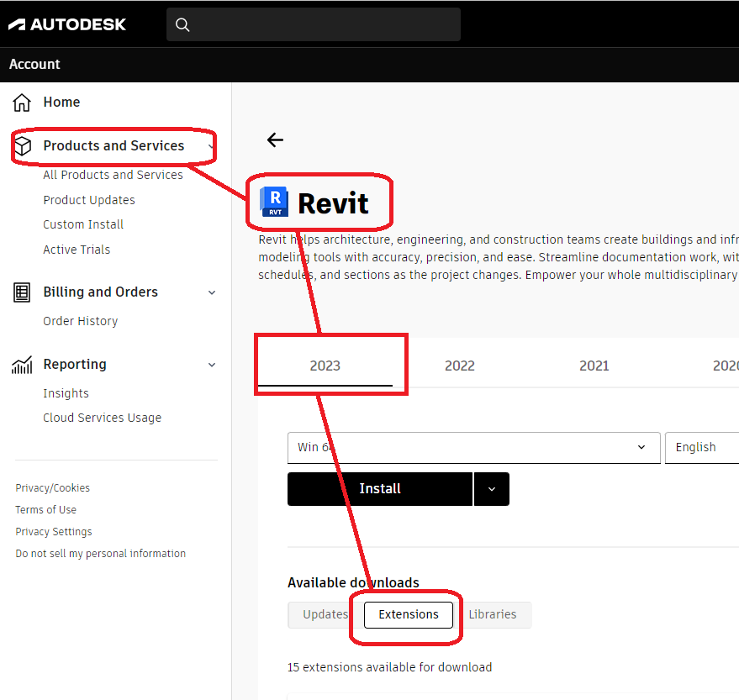Select the Updates download filter
The height and width of the screenshot is (700, 739).
point(323,614)
